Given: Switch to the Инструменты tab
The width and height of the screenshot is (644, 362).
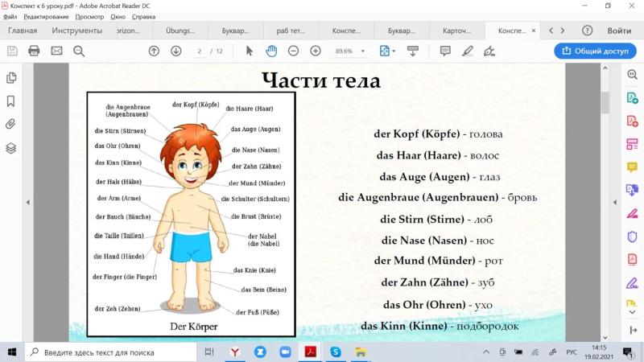Looking at the screenshot, I should pyautogui.click(x=76, y=31).
